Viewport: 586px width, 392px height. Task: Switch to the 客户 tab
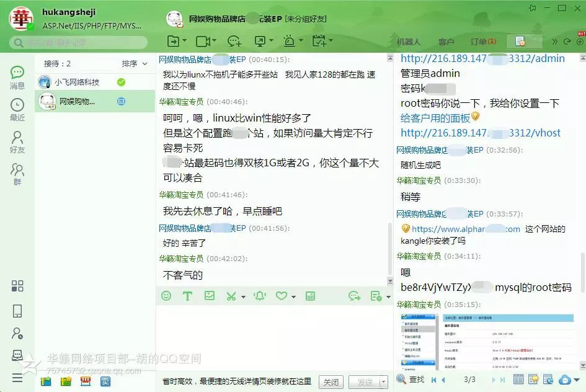click(x=445, y=42)
